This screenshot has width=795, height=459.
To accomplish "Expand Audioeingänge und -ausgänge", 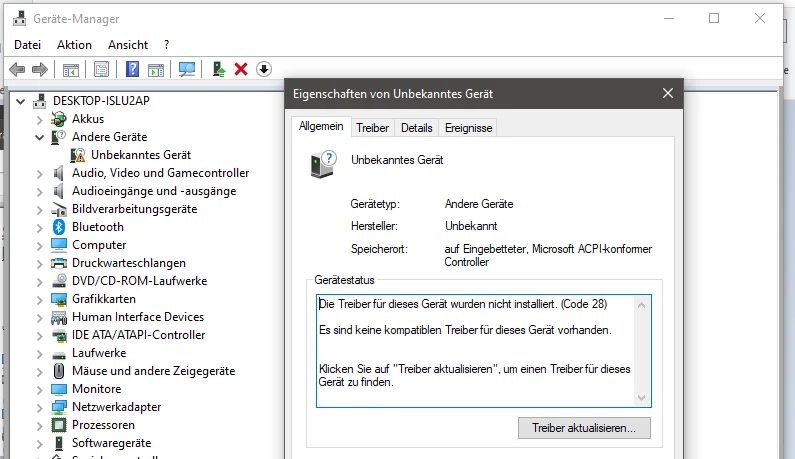I will click(x=40, y=191).
